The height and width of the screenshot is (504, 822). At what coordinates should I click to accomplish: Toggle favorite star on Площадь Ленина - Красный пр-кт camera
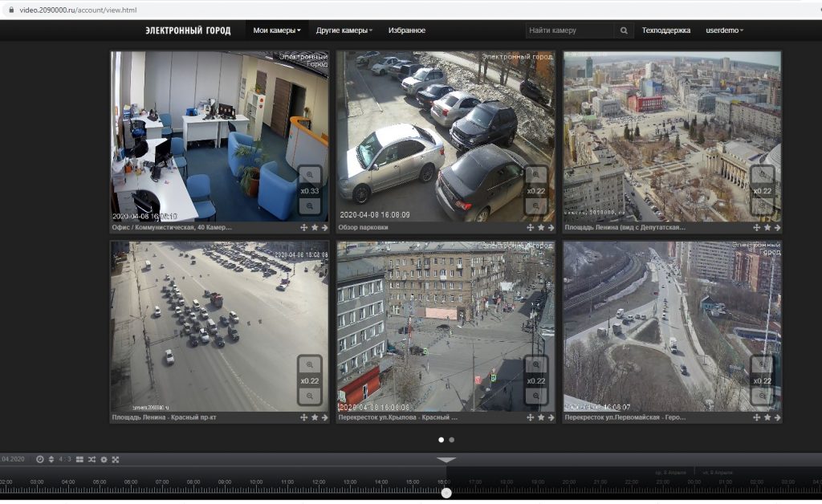point(315,417)
